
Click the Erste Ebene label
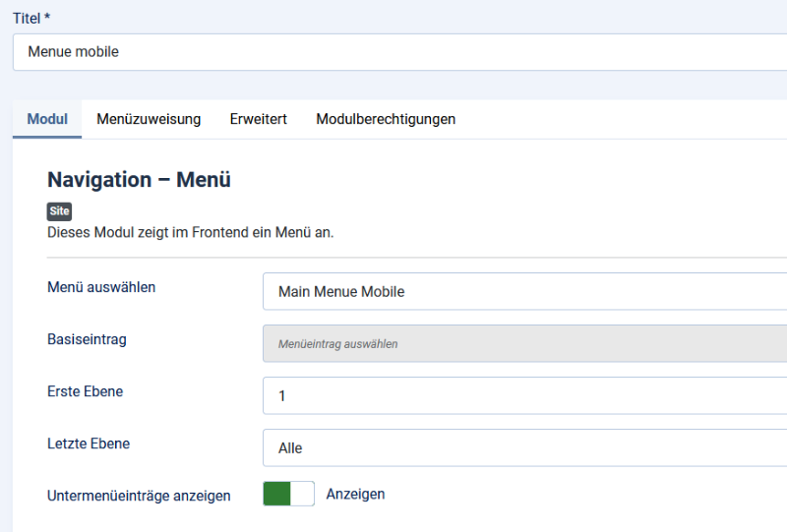(x=85, y=391)
